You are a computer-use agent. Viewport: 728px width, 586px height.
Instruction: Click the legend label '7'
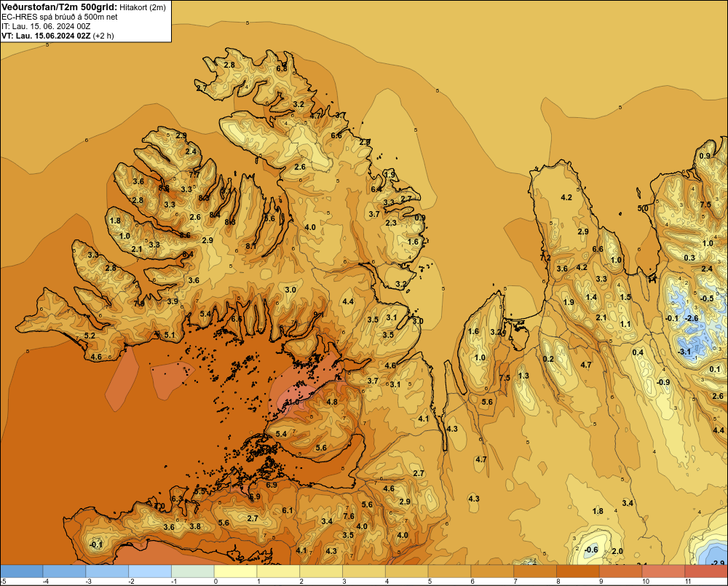(x=515, y=582)
